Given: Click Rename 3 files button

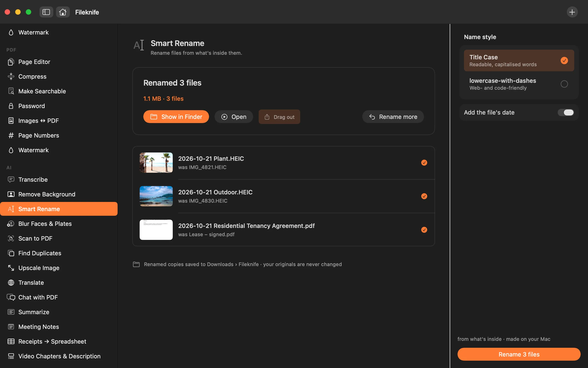Looking at the screenshot, I should pyautogui.click(x=519, y=354).
